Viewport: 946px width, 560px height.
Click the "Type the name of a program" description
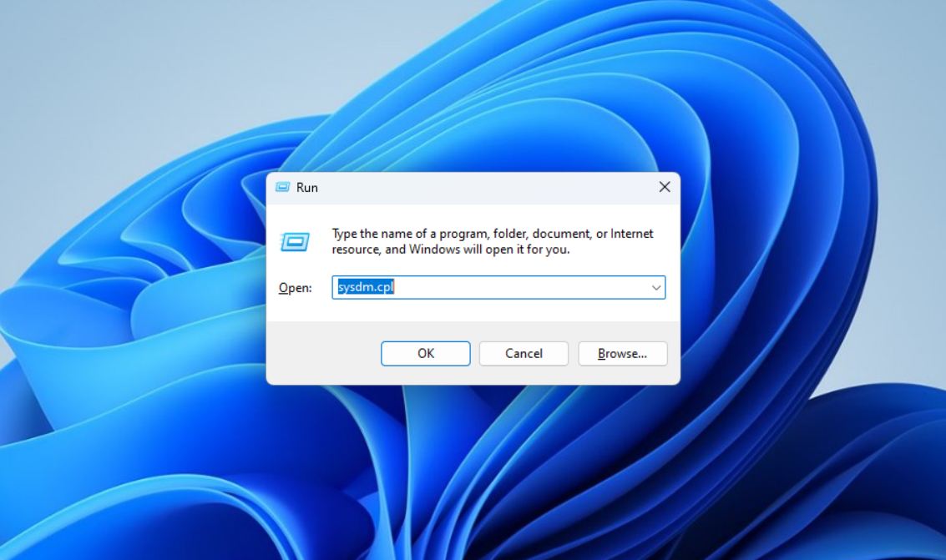493,241
